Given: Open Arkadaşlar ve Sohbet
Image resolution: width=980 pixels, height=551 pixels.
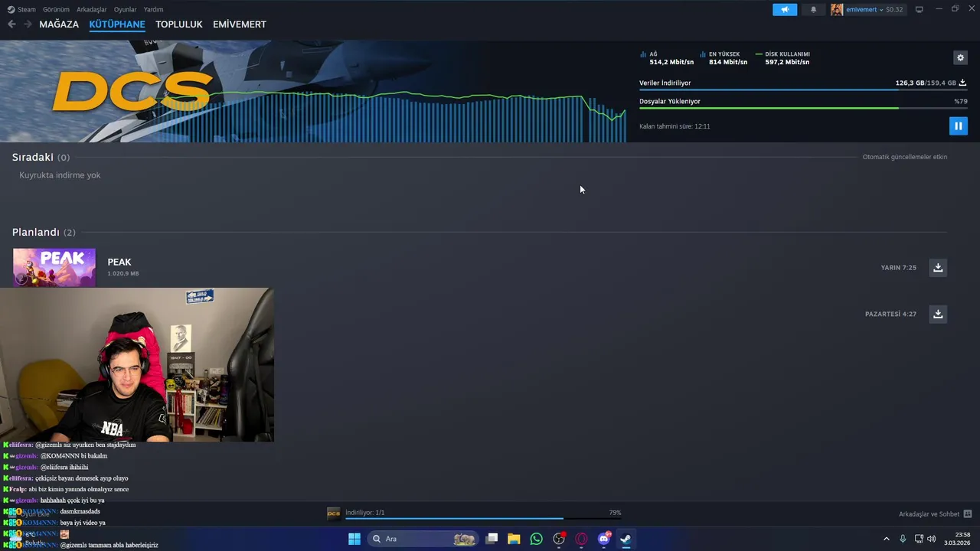Looking at the screenshot, I should (x=929, y=514).
